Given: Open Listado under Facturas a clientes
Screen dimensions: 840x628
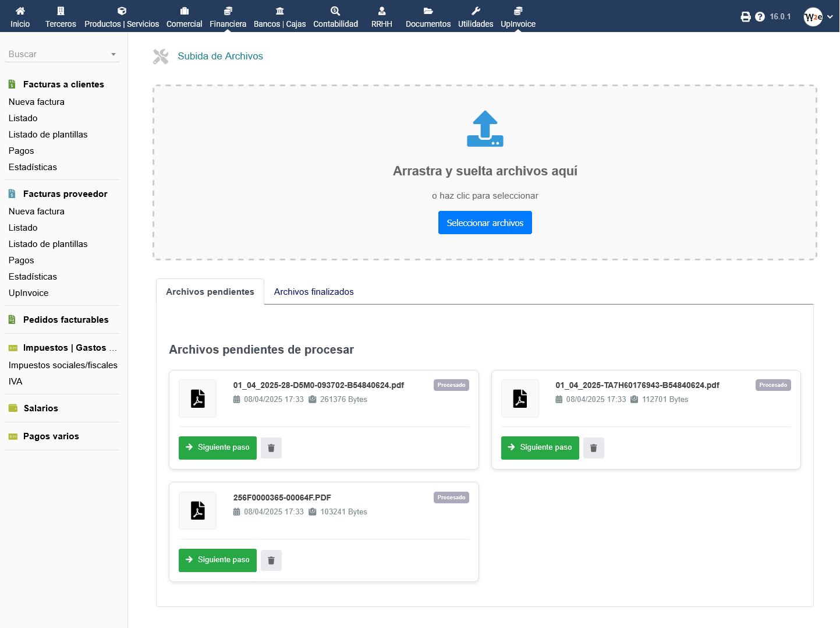Looking at the screenshot, I should pyautogui.click(x=23, y=118).
